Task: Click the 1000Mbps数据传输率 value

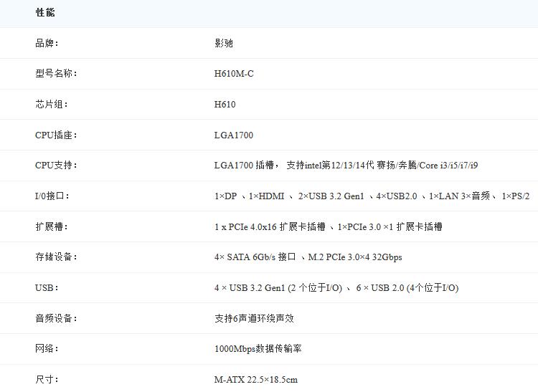Action: (258, 349)
